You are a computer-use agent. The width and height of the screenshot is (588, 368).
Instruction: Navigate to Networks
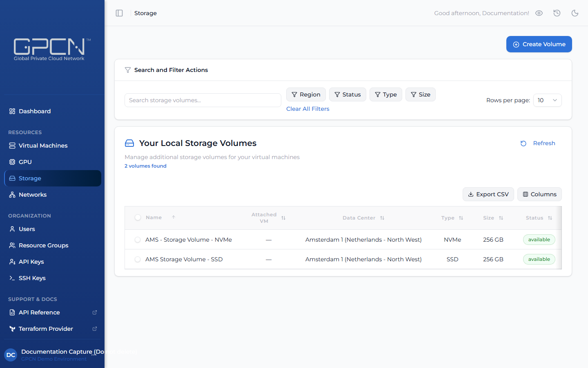[52, 195]
